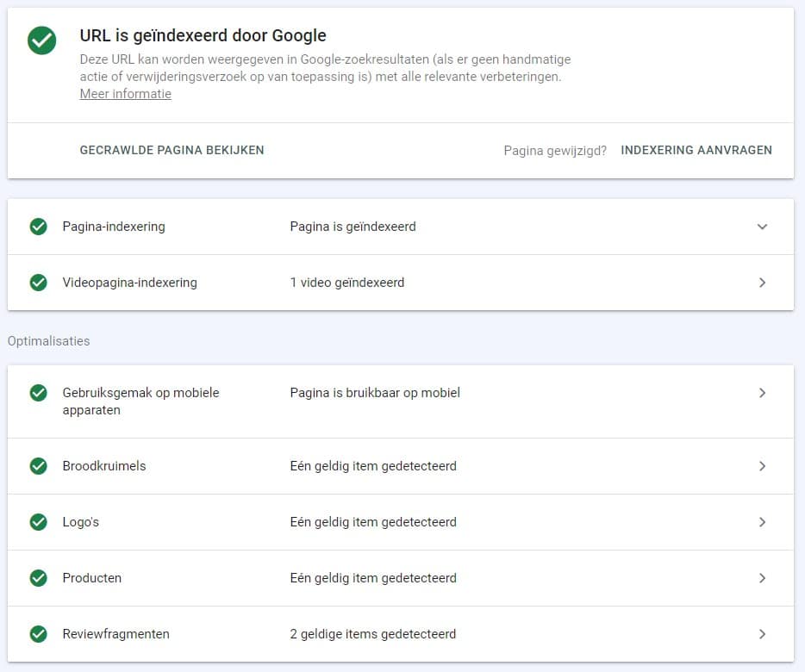The width and height of the screenshot is (805, 672).
Task: Click Eén geldig item gedetecteerd in Producten row
Action: tap(373, 578)
